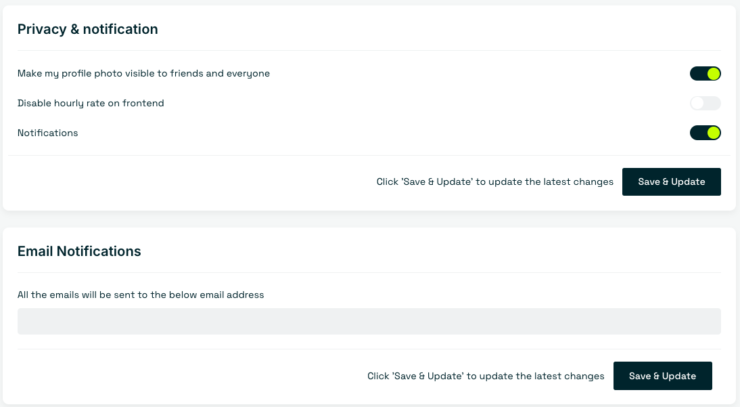Click green knob of Notifications switch

click(x=713, y=133)
